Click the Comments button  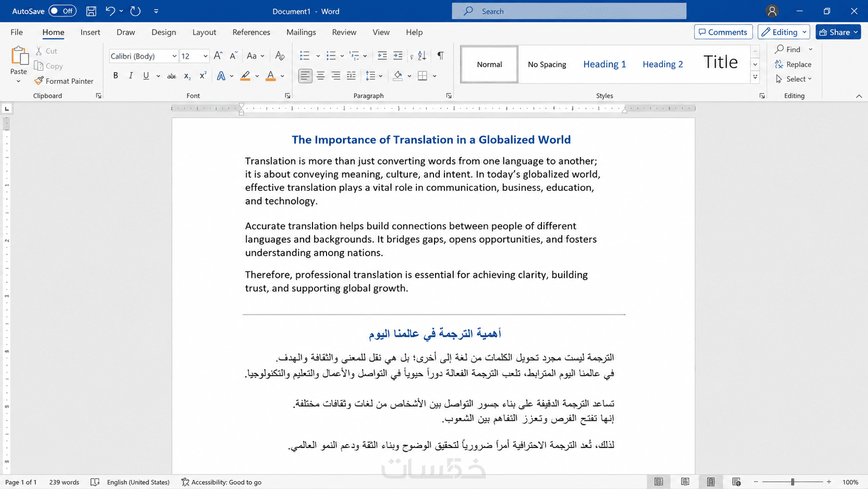point(723,32)
